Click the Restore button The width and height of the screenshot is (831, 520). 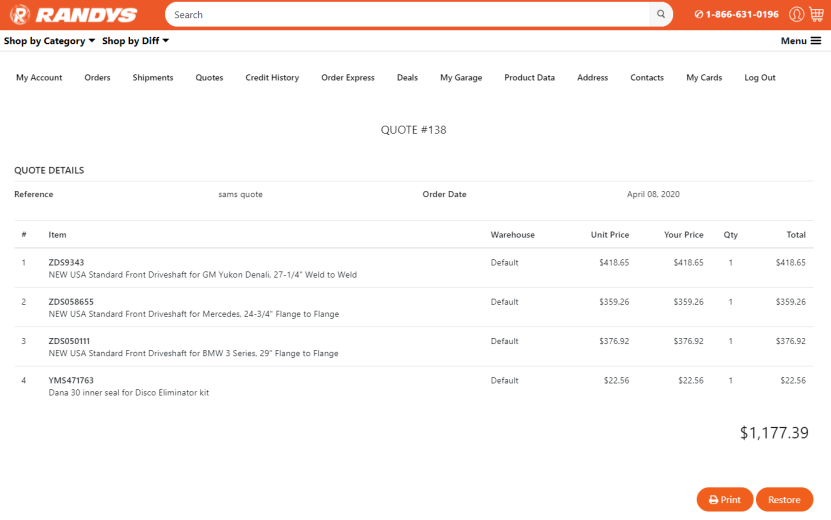[x=784, y=499]
